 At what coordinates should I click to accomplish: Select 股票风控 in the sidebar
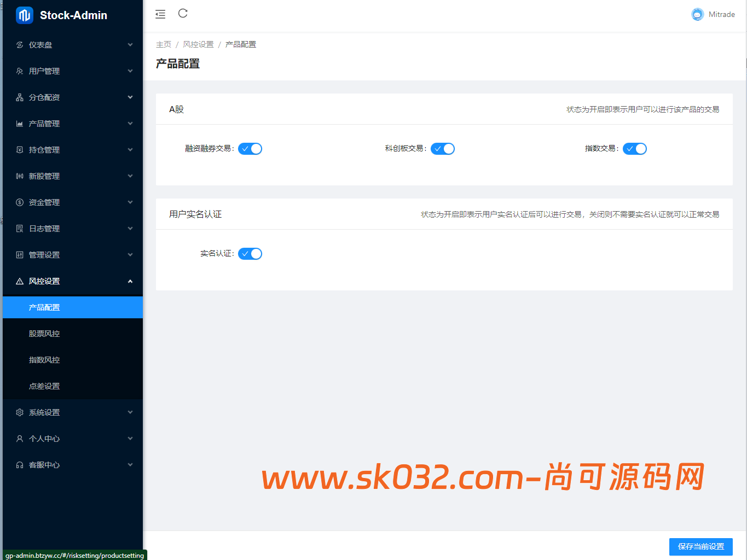43,333
